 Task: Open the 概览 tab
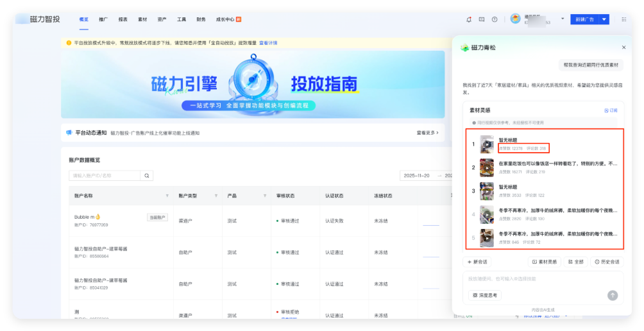[84, 19]
